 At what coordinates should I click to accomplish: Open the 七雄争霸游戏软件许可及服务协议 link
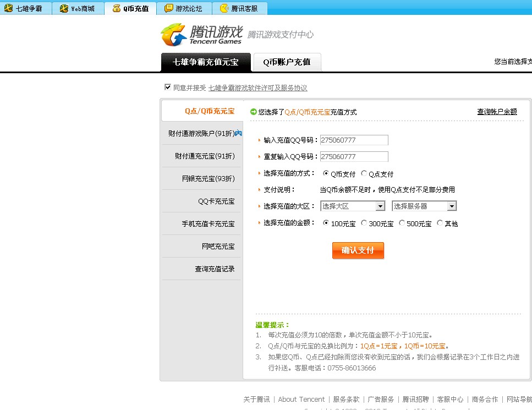point(258,88)
